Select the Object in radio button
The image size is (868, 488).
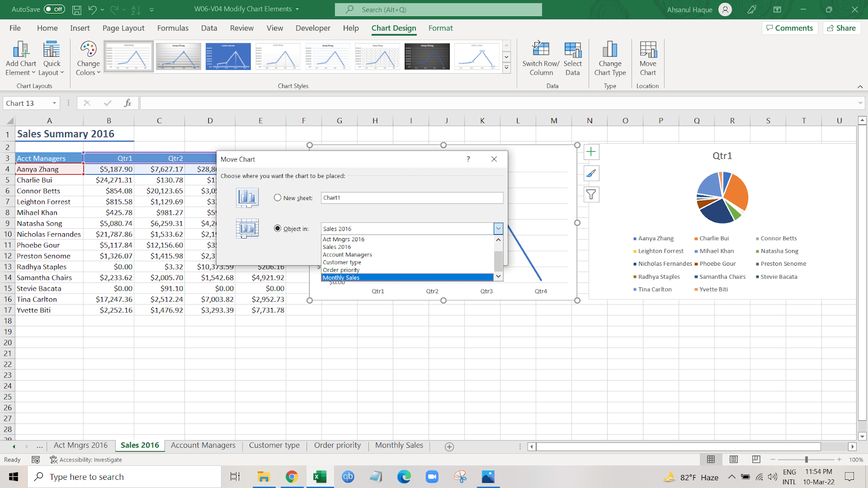pos(278,229)
